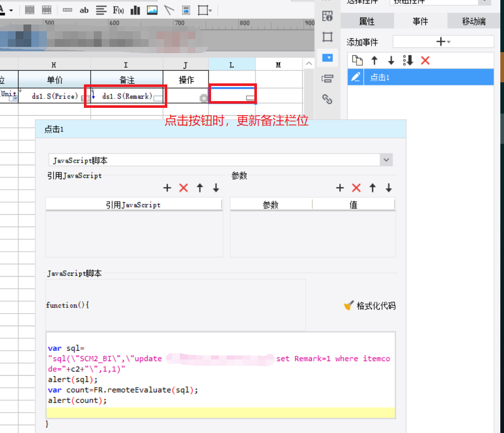Open condition attributes side icon
This screenshot has height=433, width=504.
[x=327, y=79]
